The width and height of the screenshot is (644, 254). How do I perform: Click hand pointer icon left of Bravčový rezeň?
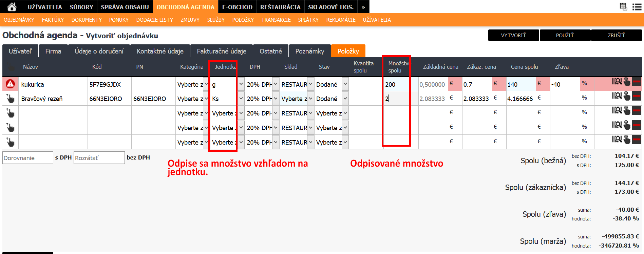(x=11, y=99)
